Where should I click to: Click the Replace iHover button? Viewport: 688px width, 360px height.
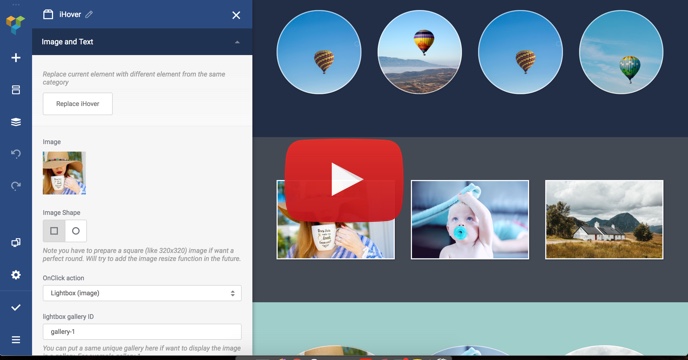pyautogui.click(x=78, y=104)
